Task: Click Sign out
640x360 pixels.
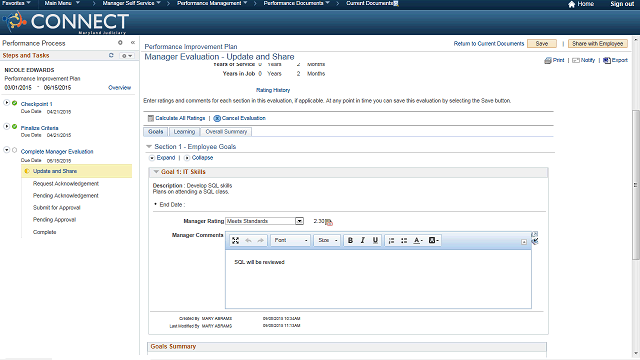Action: click(x=622, y=4)
